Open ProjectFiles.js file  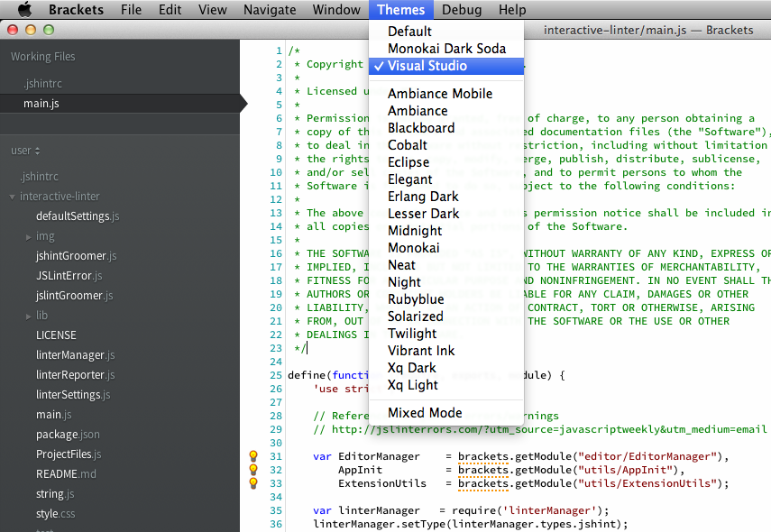coord(69,454)
